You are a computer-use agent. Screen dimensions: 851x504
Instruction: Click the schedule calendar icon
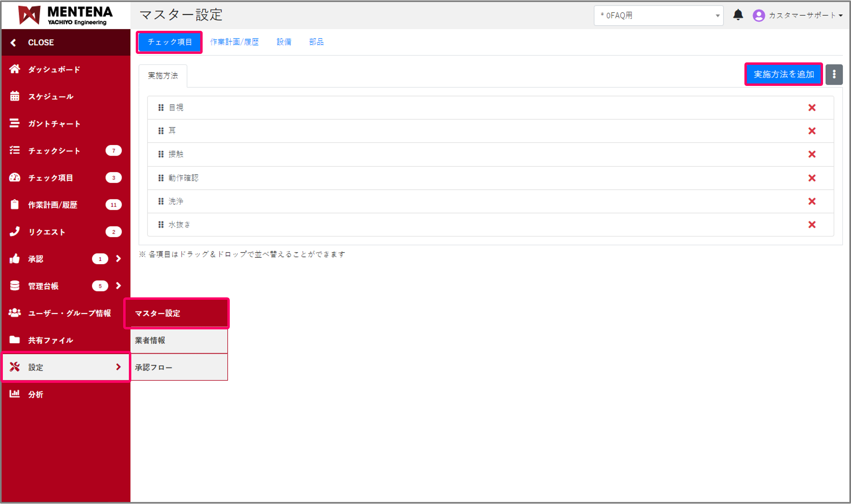tap(15, 96)
